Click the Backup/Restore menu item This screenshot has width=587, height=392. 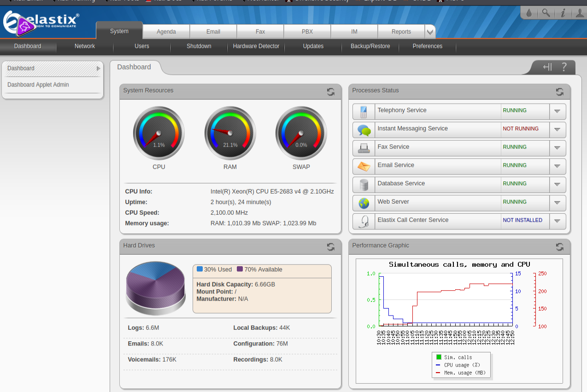[x=370, y=46]
